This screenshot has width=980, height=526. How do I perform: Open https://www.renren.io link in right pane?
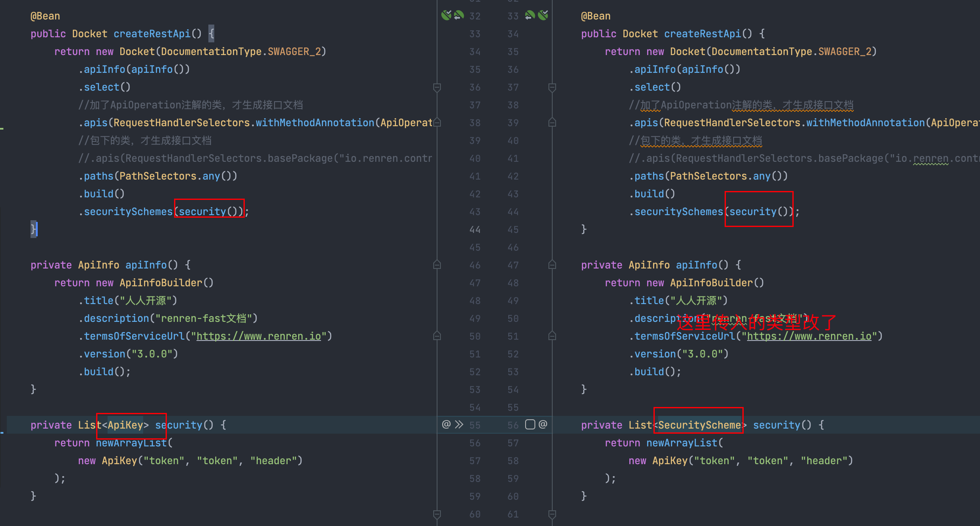click(809, 336)
